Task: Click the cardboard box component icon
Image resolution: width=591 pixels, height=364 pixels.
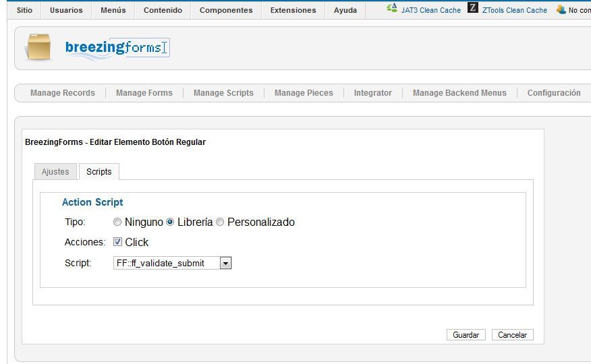Action: (x=38, y=47)
